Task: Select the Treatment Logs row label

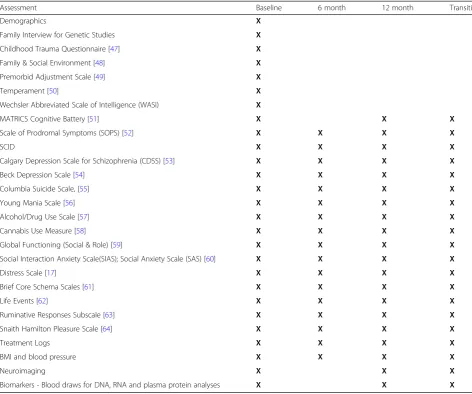Action: pyautogui.click(x=25, y=343)
